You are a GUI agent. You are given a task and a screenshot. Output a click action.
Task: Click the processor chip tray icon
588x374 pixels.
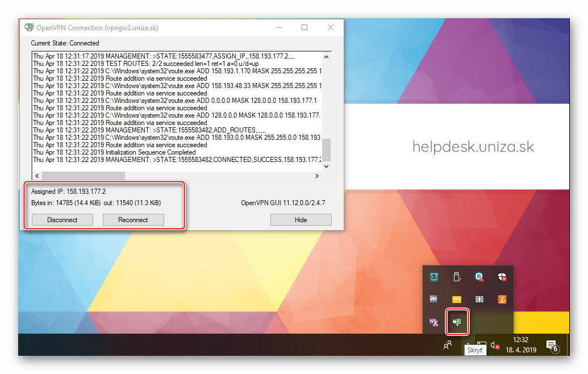(x=479, y=299)
